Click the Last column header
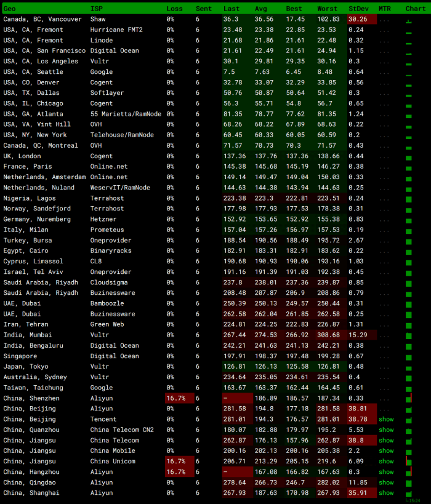The width and height of the screenshot is (431, 504). point(232,9)
